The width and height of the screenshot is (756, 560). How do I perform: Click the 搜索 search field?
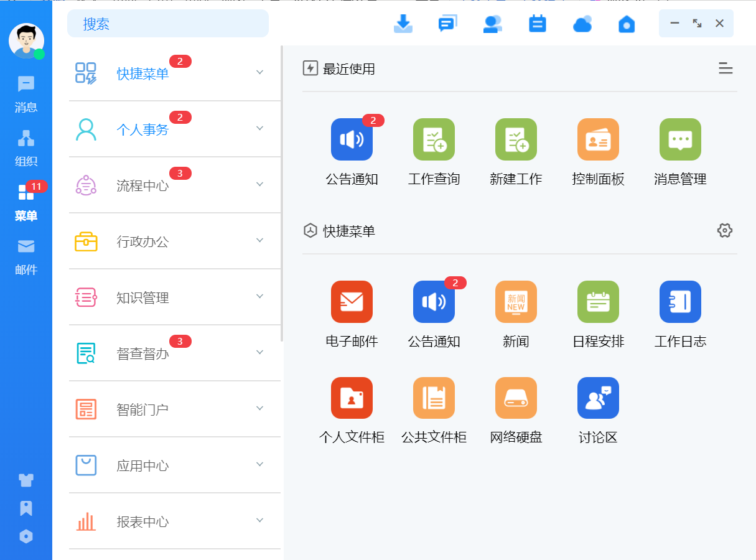pyautogui.click(x=168, y=24)
